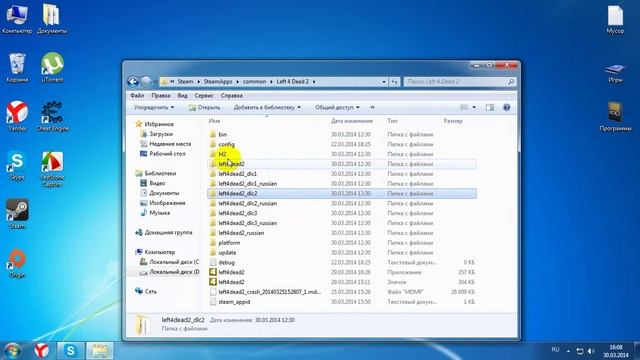The image size is (640, 360).
Task: Select Музыка library in sidebar
Action: 155,213
